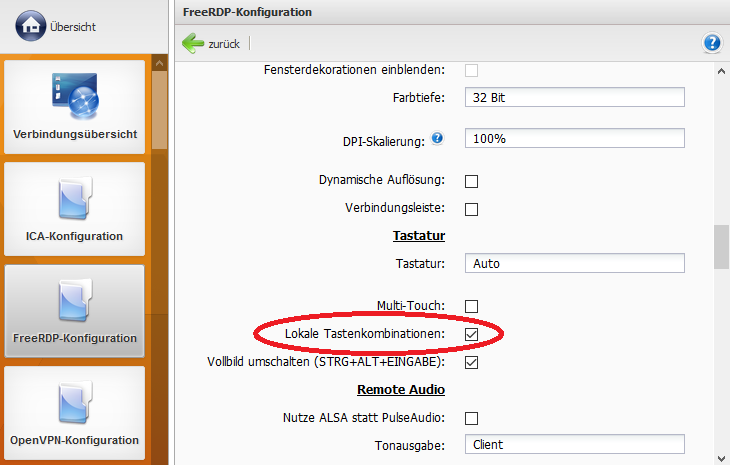Open ICA-Konfiguration sidebar icon
The image size is (730, 465).
pyautogui.click(x=75, y=197)
